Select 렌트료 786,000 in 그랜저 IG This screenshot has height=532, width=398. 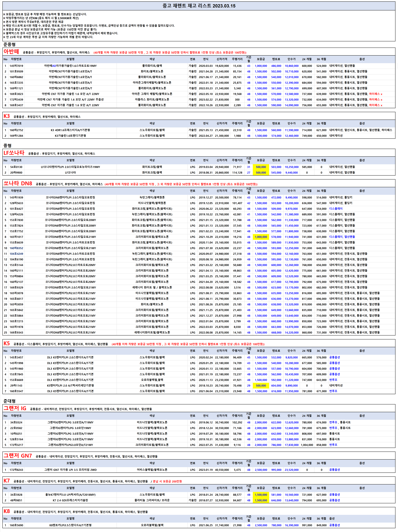coord(276,445)
